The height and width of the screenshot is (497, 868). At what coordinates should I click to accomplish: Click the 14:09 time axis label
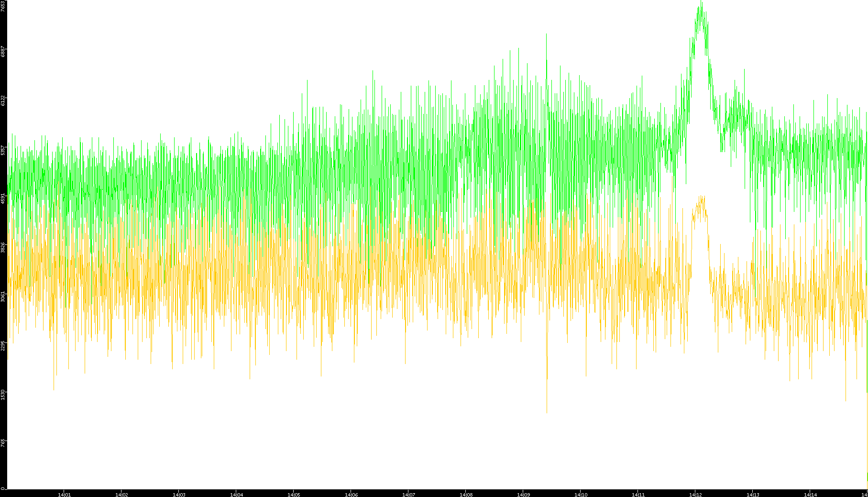524,494
